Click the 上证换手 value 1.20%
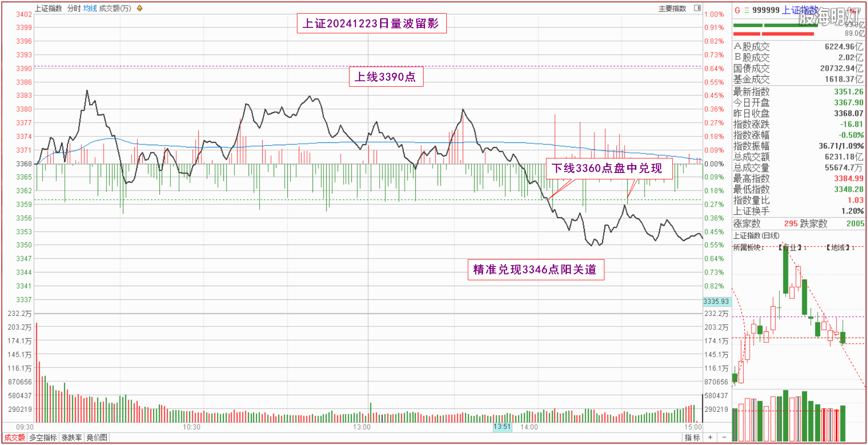The image size is (868, 445). coord(852,211)
